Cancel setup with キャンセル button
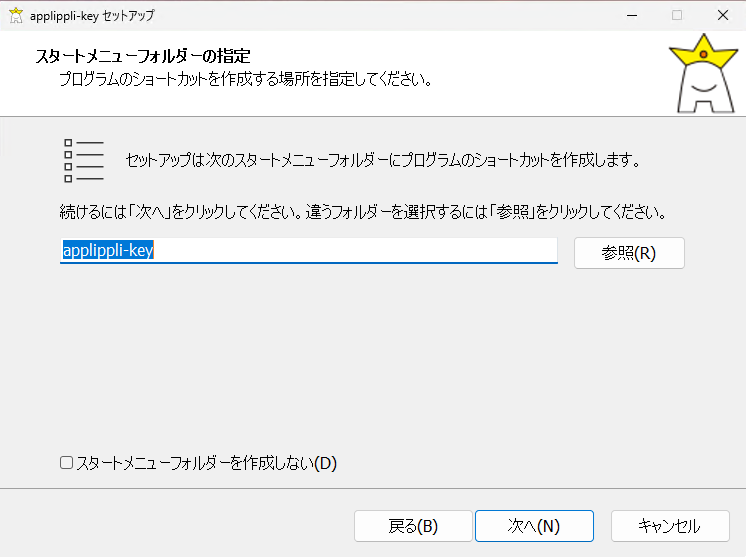 point(670,526)
